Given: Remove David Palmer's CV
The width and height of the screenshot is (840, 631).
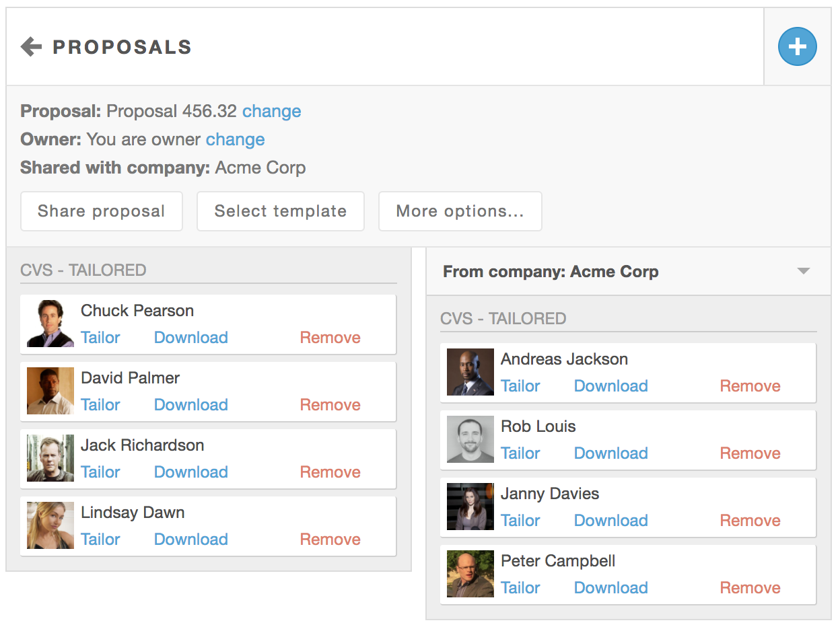Looking at the screenshot, I should coord(330,405).
